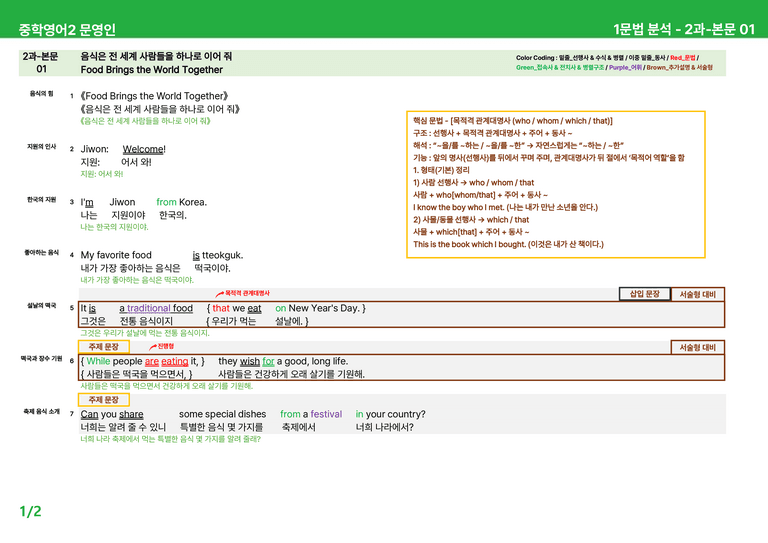Click the red '진행형' annotation

166,346
